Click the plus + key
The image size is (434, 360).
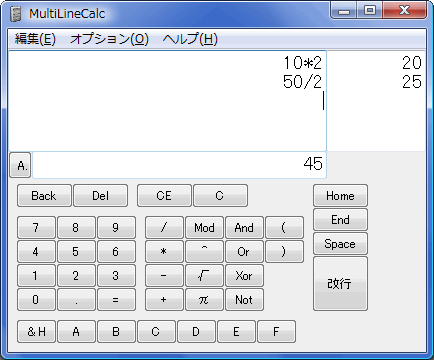click(x=164, y=300)
